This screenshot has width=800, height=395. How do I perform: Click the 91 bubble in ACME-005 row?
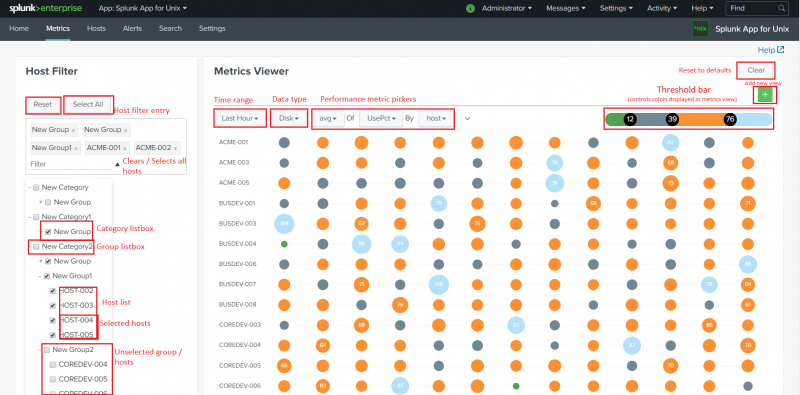(555, 183)
